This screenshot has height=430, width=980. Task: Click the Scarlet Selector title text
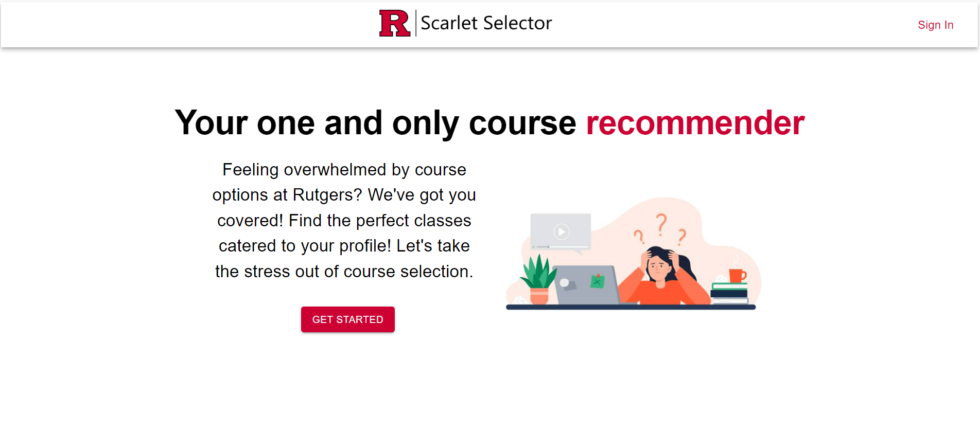point(486,23)
